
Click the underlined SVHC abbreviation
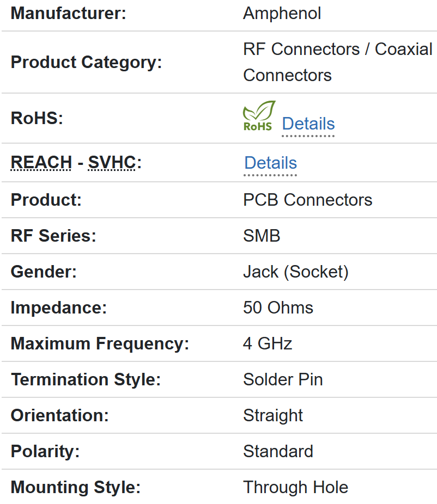point(112,163)
